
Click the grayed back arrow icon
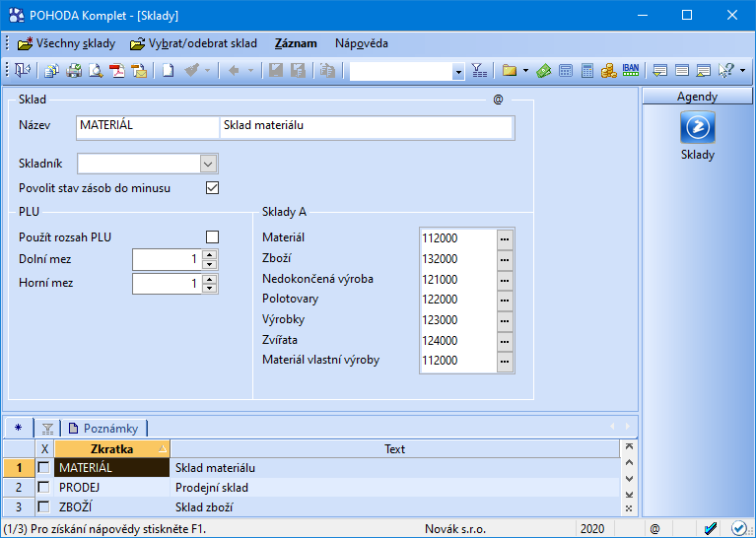coord(234,71)
